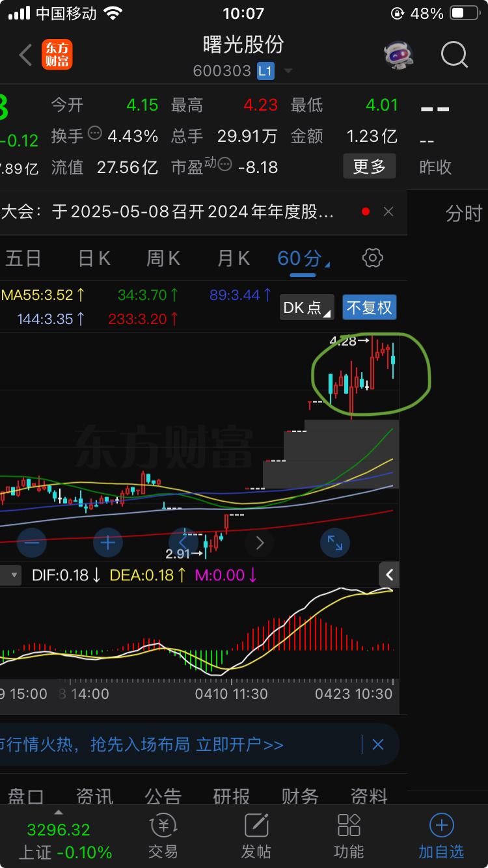Tap the Wi-Fi icon in status bar

pos(113,13)
